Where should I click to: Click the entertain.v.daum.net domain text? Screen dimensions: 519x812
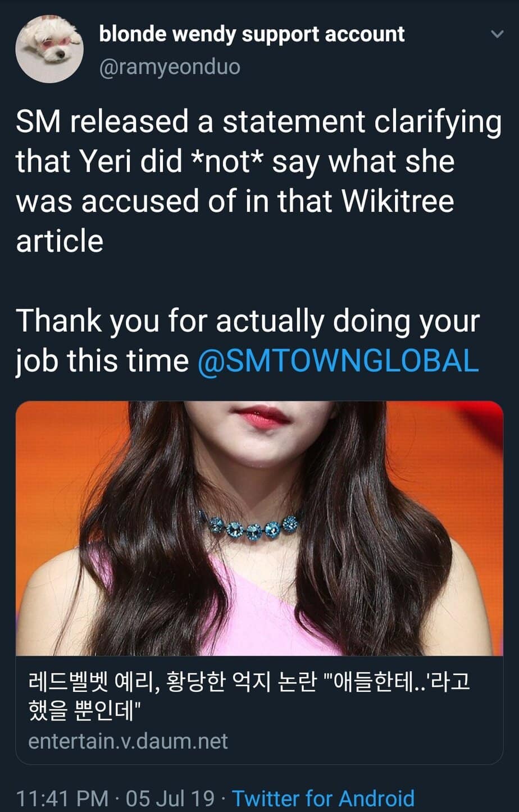click(128, 741)
